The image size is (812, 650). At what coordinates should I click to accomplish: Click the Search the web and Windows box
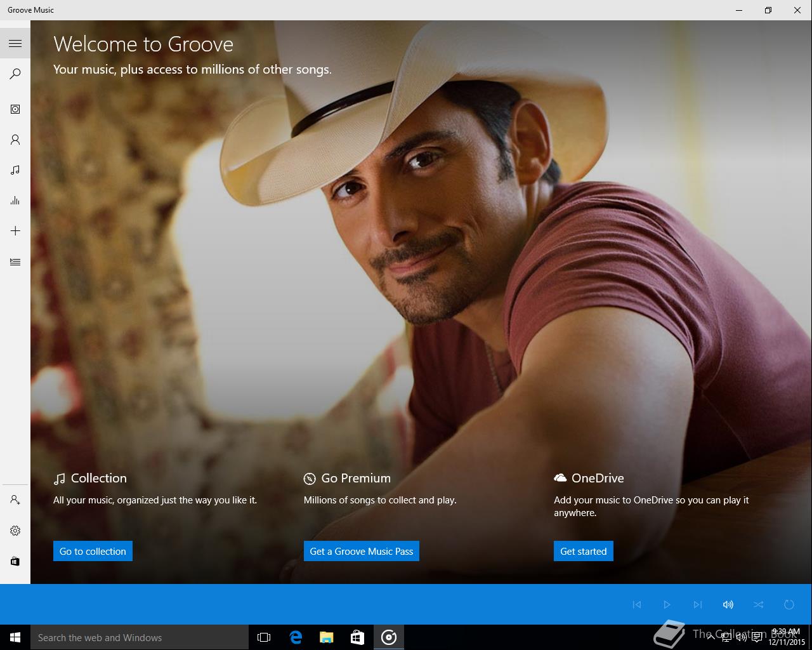[140, 637]
